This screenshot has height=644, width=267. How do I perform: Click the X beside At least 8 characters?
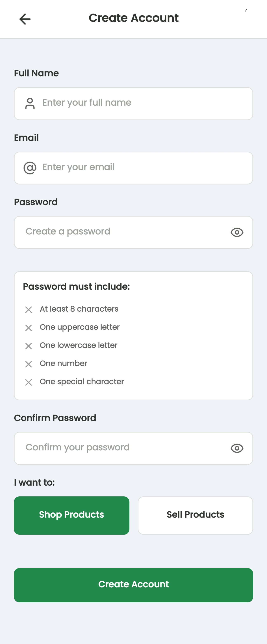click(28, 310)
